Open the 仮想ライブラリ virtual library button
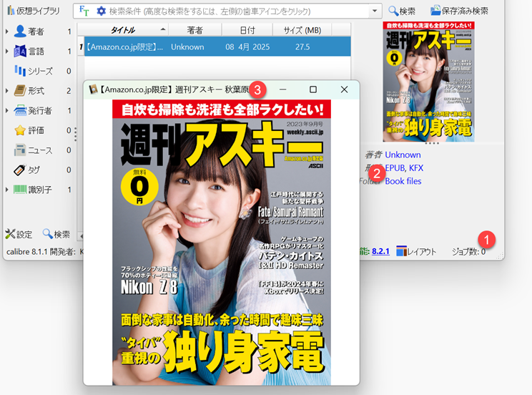The width and height of the screenshot is (532, 395). point(33,11)
